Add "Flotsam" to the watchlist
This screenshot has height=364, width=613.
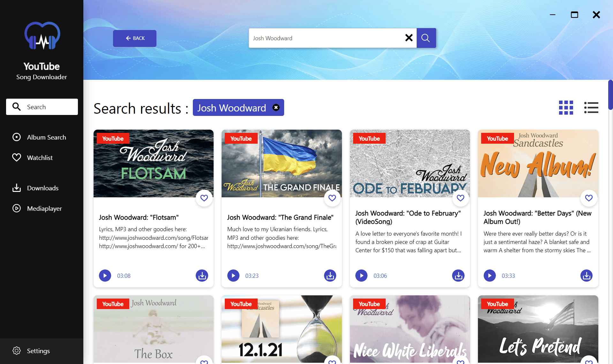(x=204, y=198)
